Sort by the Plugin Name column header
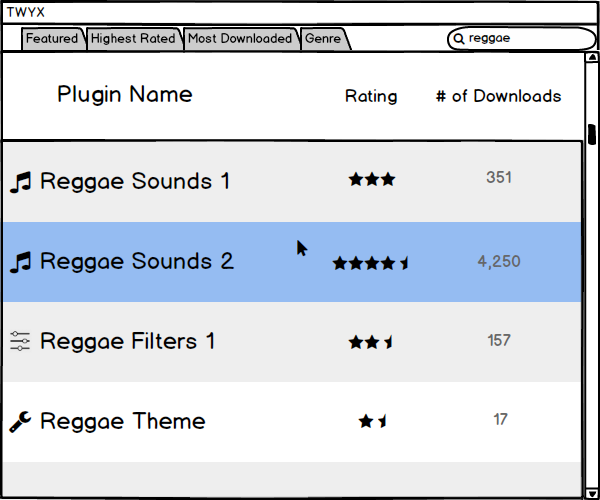 125,95
